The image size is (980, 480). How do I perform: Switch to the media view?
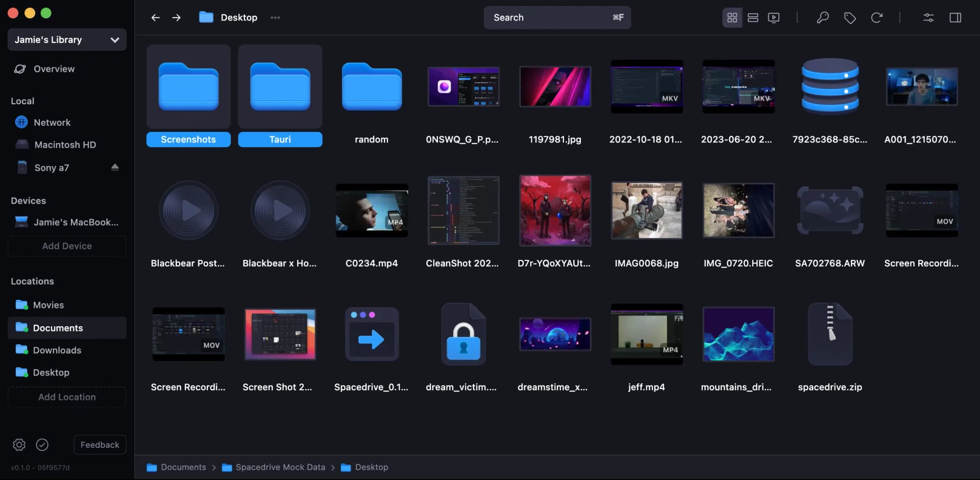tap(774, 17)
